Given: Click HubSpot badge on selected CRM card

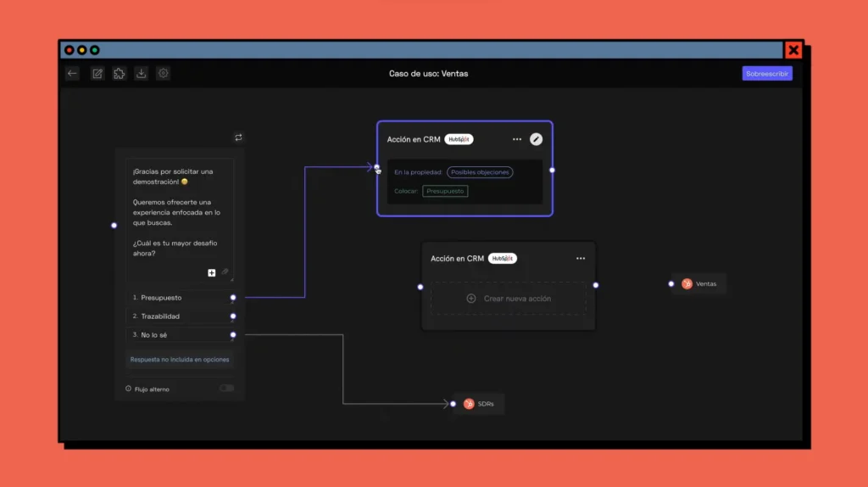Looking at the screenshot, I should click(459, 139).
